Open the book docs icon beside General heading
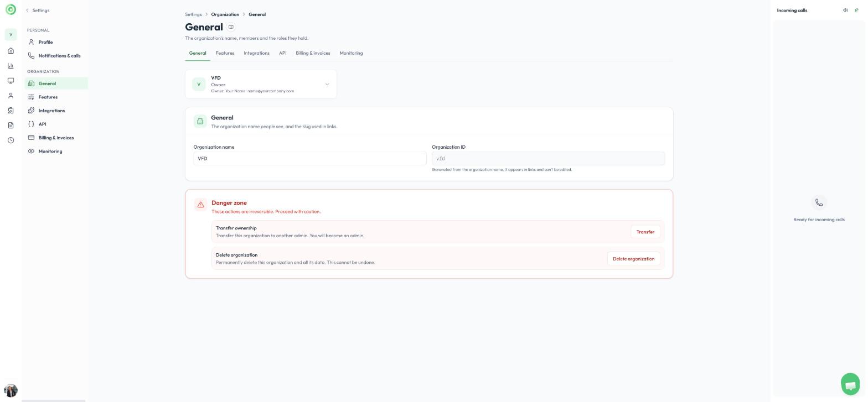The width and height of the screenshot is (868, 402). (231, 27)
